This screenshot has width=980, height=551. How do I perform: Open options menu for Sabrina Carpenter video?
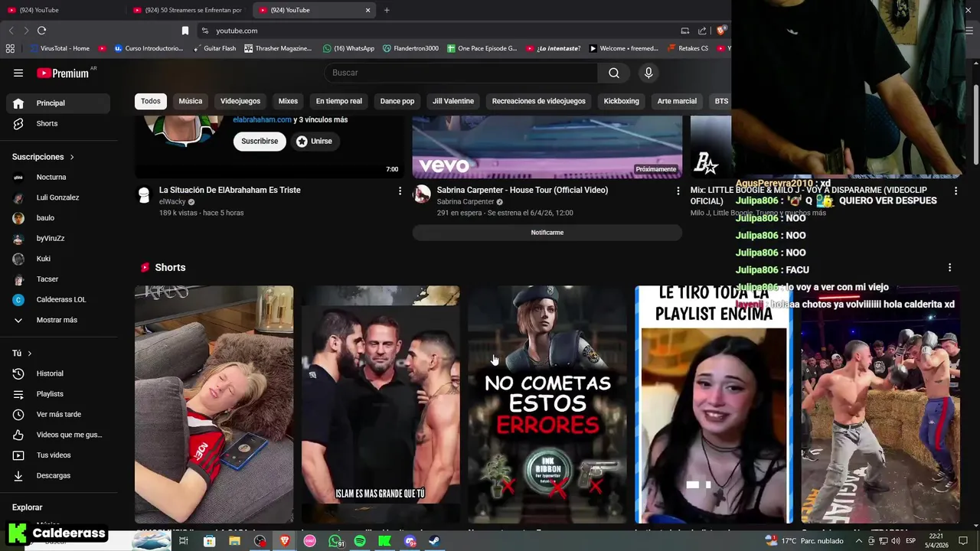pyautogui.click(x=678, y=191)
